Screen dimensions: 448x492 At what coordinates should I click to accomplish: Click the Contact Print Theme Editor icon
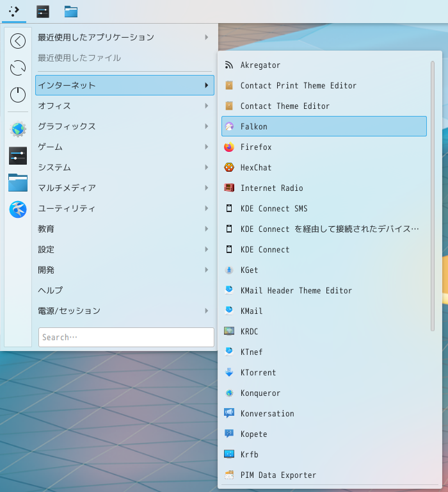(229, 85)
